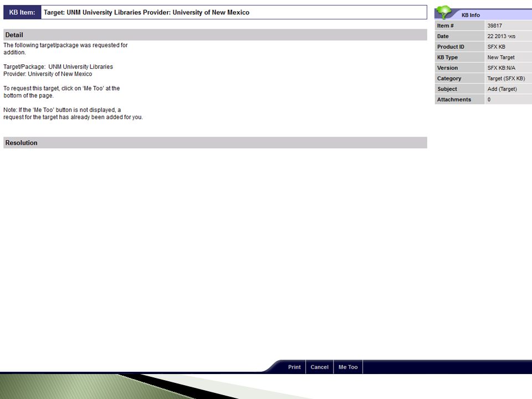532x399 pixels.
Task: Click the Print button
Action: pyautogui.click(x=294, y=367)
